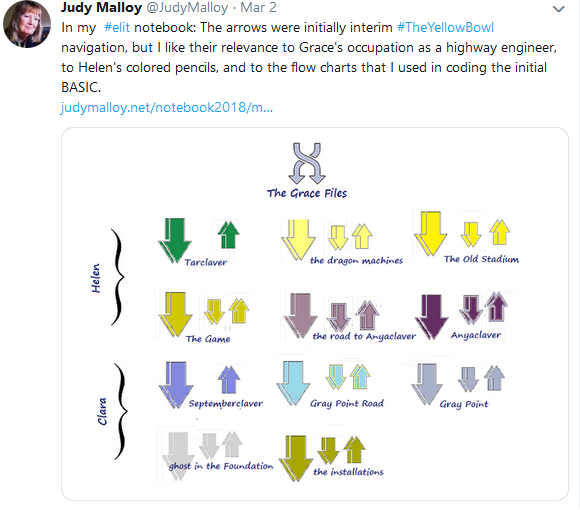This screenshot has height=510, width=580.
Task: Click the light blue Gray Point Road arrow
Action: [x=293, y=383]
